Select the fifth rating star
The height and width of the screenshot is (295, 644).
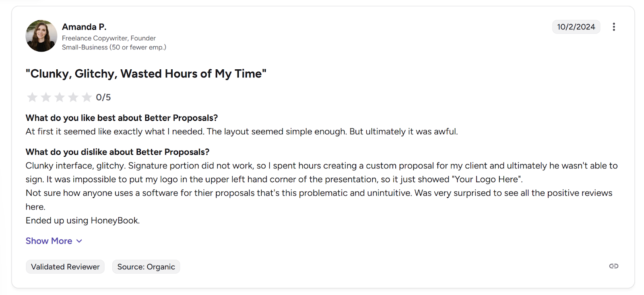(87, 97)
